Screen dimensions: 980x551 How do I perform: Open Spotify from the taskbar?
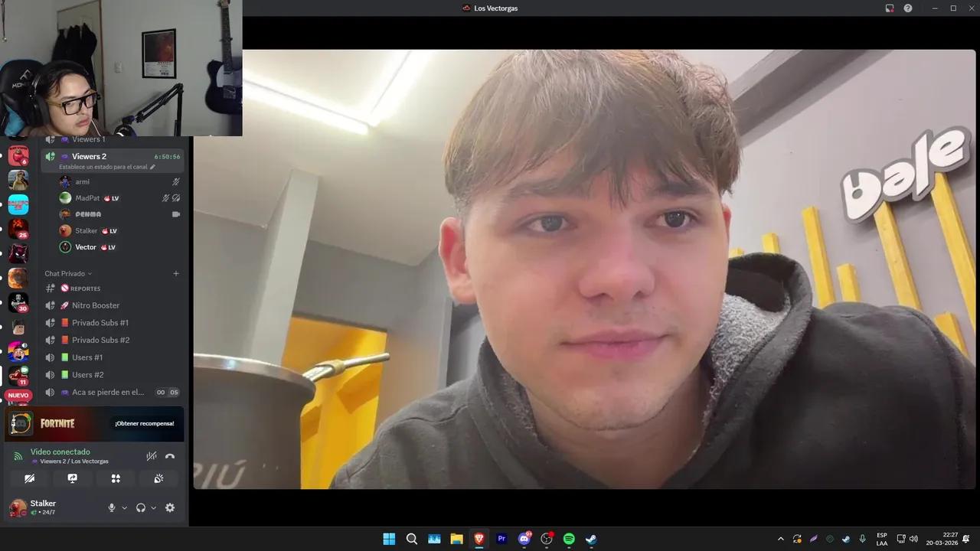click(569, 539)
